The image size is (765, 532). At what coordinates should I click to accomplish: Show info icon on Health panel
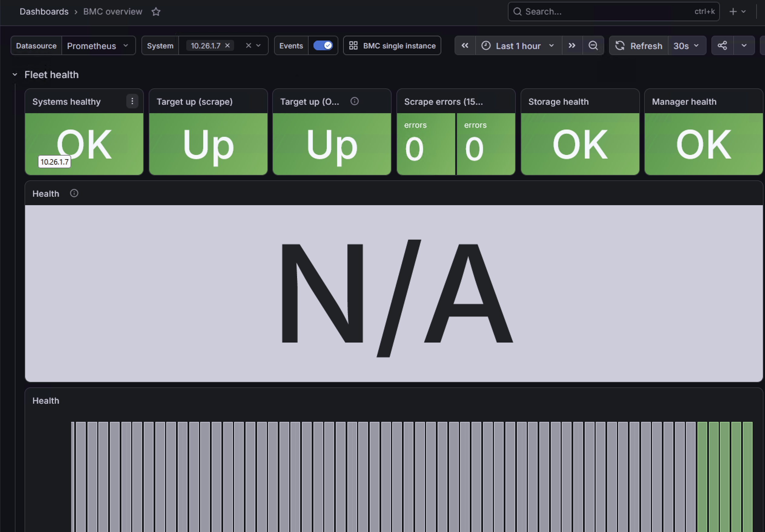pos(74,193)
